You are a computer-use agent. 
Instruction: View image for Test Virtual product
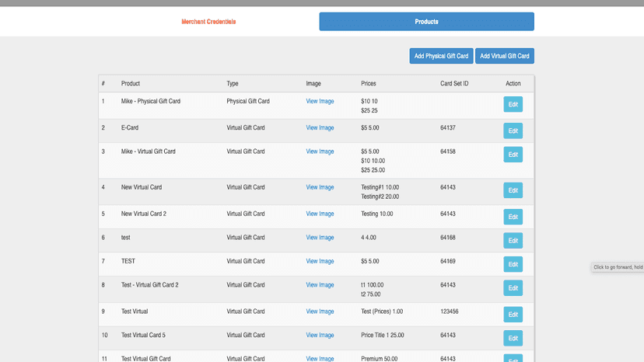pos(320,312)
